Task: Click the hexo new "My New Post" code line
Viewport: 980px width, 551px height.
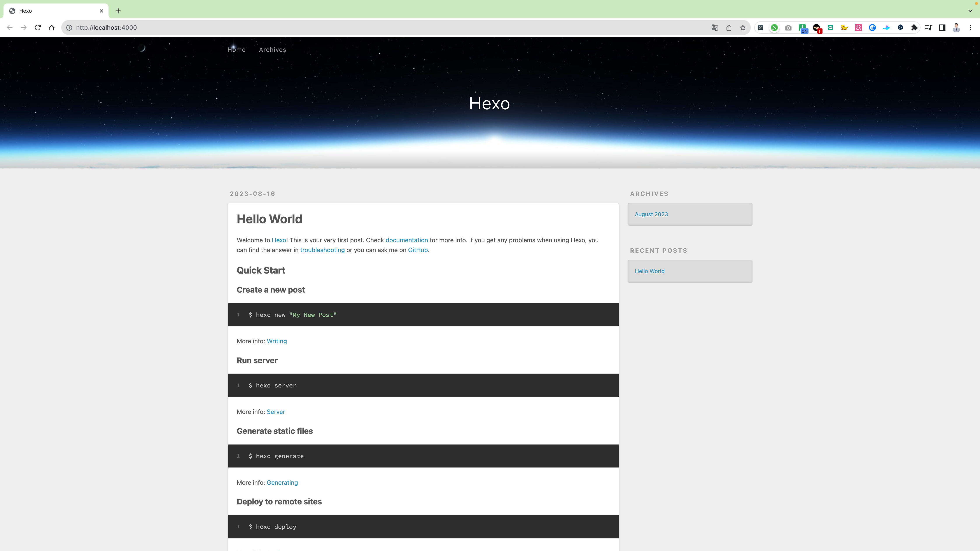Action: [x=292, y=315]
